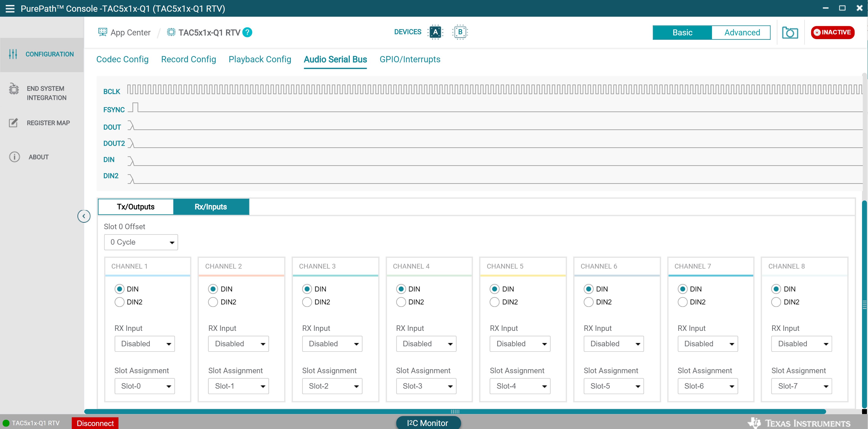Open Channel 1 Slot Assignment dropdown
The width and height of the screenshot is (868, 429).
[145, 386]
